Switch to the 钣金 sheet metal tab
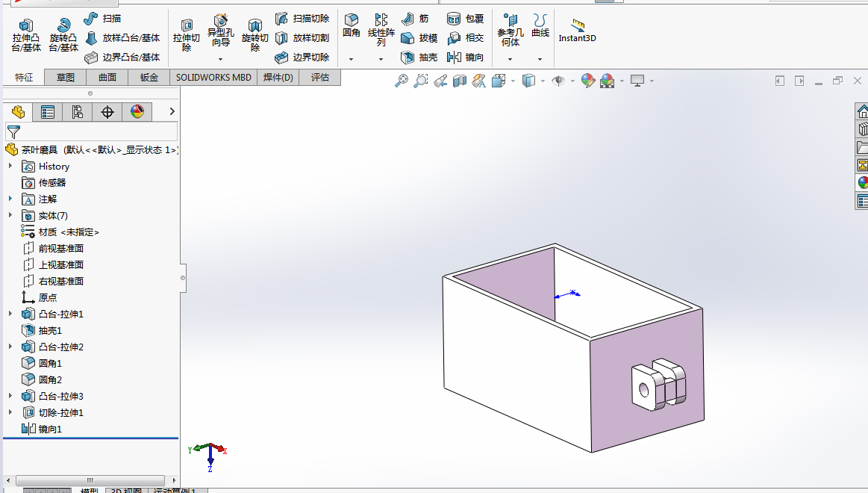This screenshot has height=493, width=868. coord(149,78)
